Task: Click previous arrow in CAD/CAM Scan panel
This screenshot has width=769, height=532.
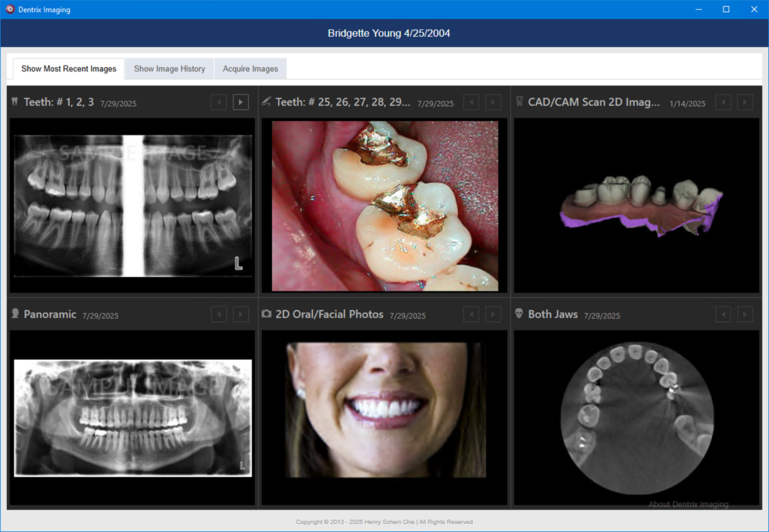Action: coord(723,103)
